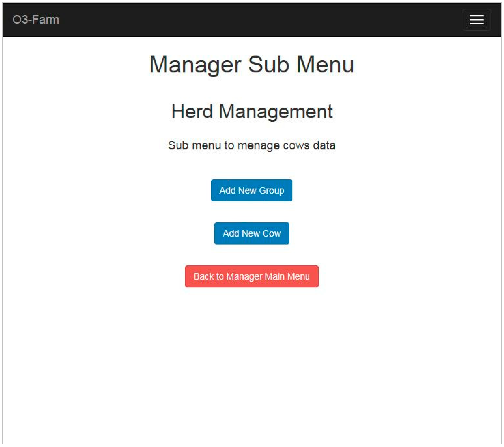Viewport: 504px width, 447px height.
Task: Select the red Back to Manager button
Action: click(x=251, y=276)
